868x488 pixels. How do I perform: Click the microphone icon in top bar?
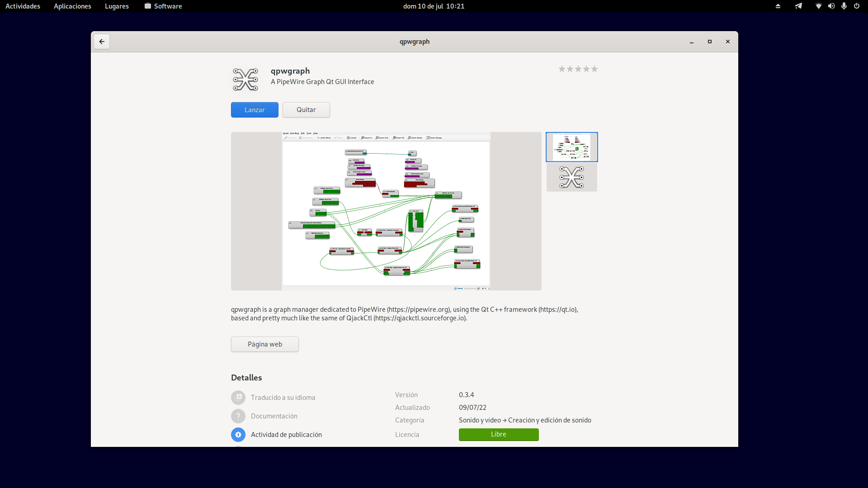(x=844, y=6)
